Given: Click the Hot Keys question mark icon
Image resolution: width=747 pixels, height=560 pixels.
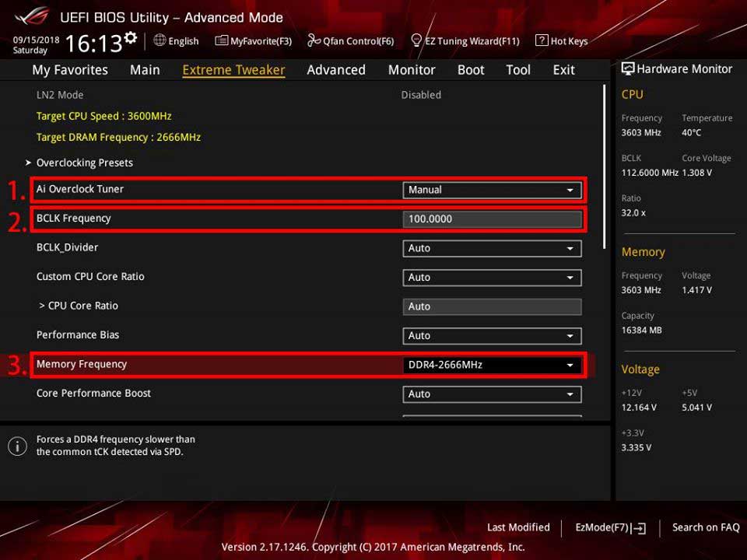Looking at the screenshot, I should click(542, 40).
